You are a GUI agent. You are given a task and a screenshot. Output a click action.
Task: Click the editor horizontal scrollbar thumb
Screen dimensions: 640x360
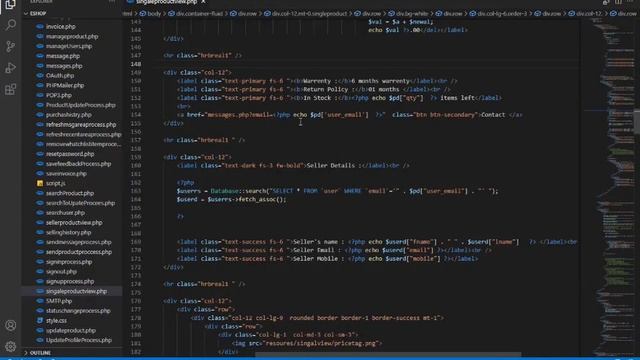(x=388, y=354)
